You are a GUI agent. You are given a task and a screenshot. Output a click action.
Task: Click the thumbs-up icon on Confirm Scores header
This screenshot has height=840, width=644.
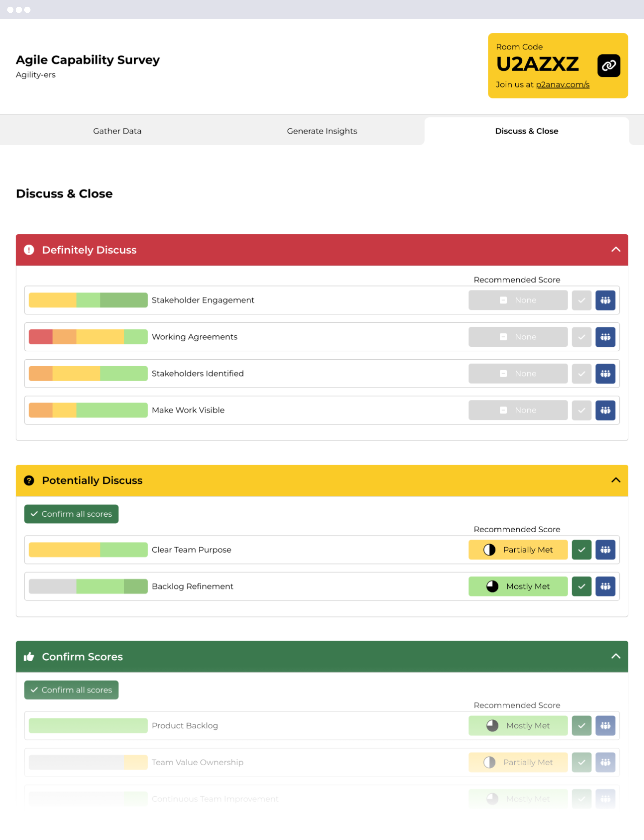tap(30, 656)
